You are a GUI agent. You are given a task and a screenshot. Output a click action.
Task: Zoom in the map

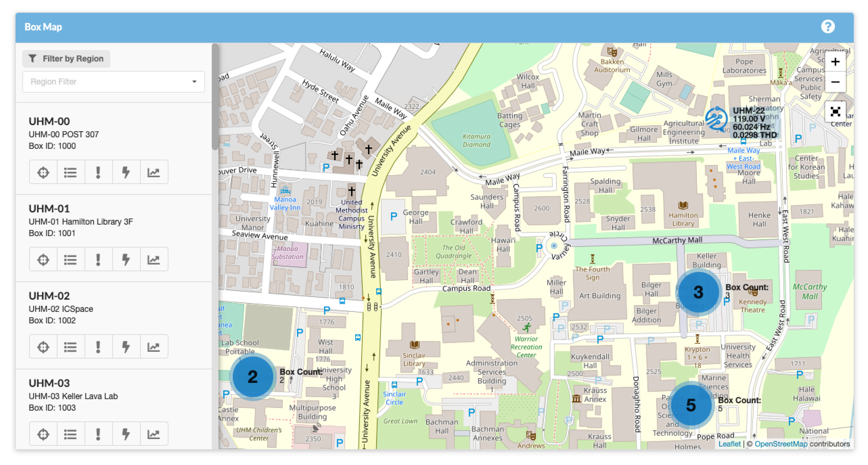tap(835, 62)
